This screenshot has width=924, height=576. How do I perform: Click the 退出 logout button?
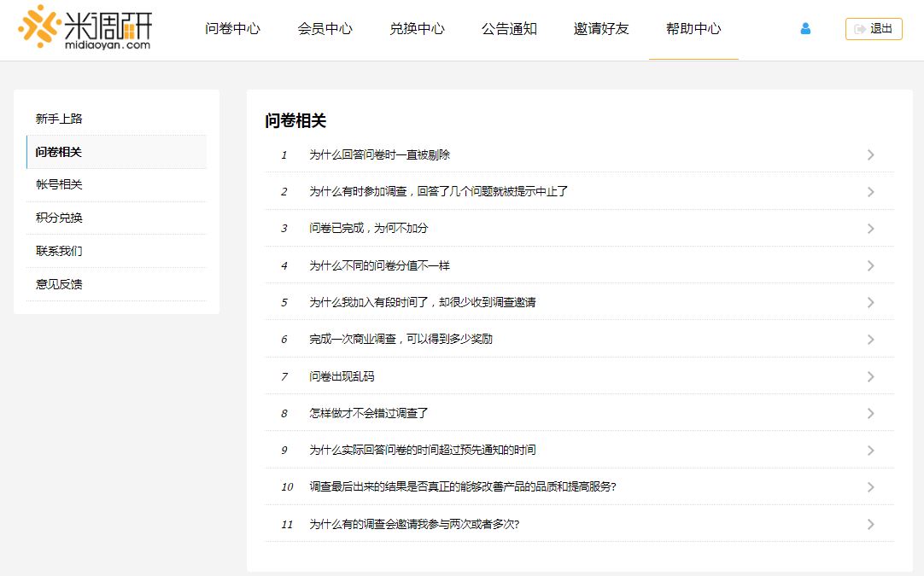pos(874,29)
